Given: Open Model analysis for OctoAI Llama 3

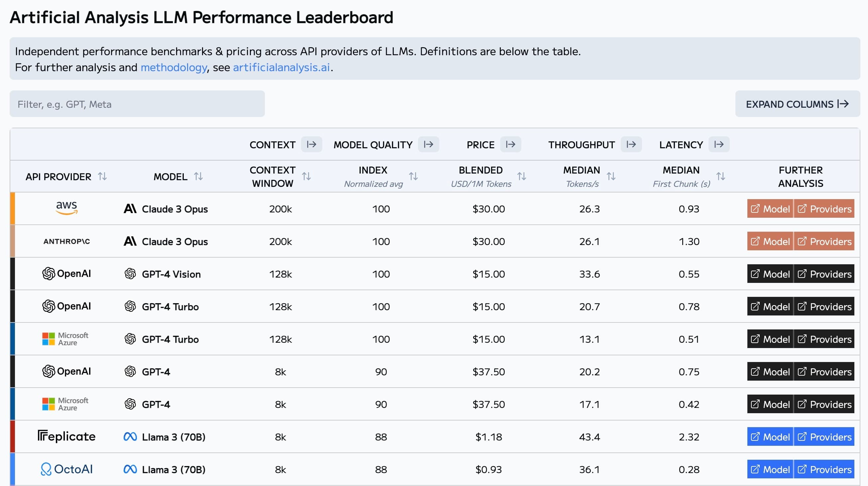Looking at the screenshot, I should 770,469.
